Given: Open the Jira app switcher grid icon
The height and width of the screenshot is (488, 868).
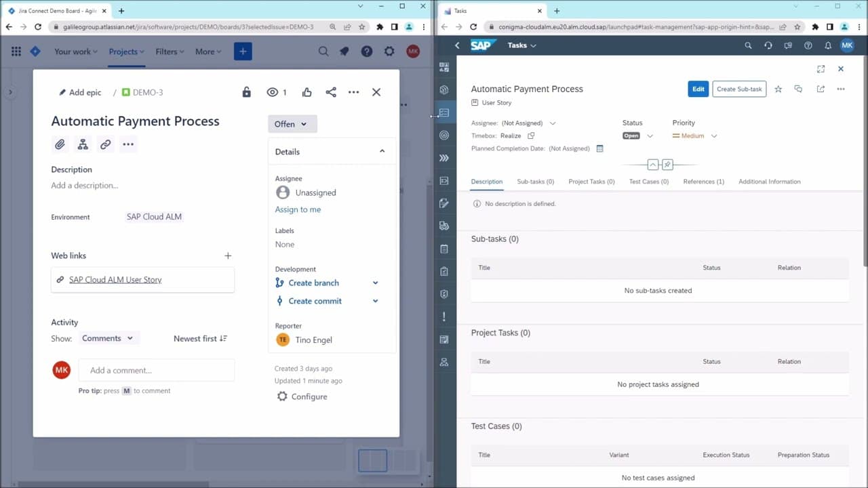Looking at the screenshot, I should (16, 52).
